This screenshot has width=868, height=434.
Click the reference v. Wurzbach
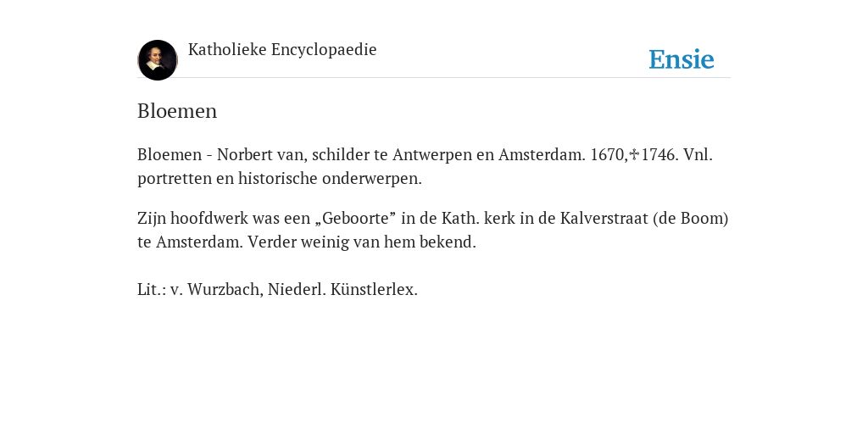pyautogui.click(x=216, y=290)
